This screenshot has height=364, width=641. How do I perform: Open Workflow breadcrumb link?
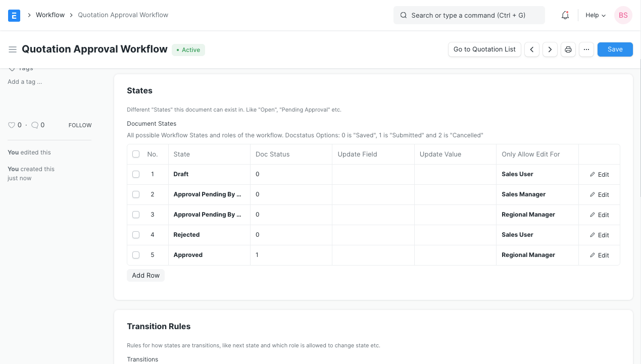50,15
